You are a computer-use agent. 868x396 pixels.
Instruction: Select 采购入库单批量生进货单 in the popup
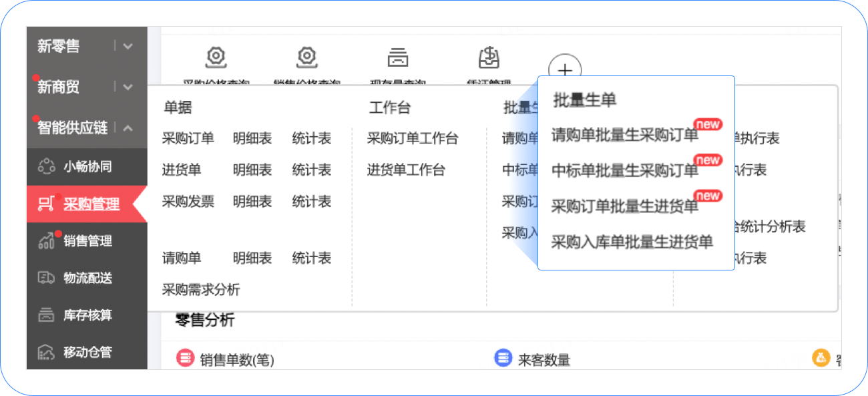[x=632, y=242]
